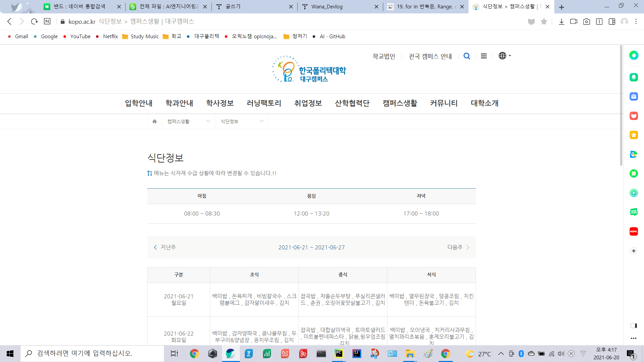Go to 다음주 next week menu

pos(458,247)
